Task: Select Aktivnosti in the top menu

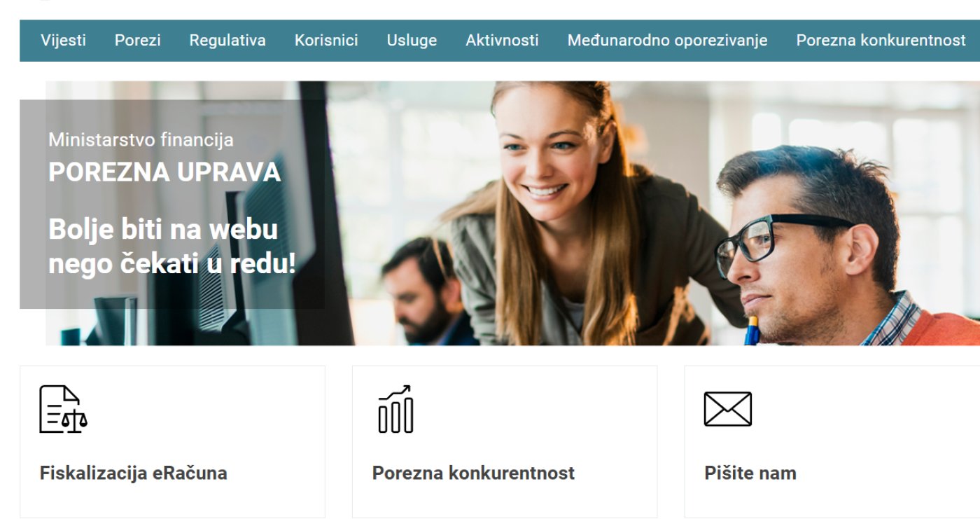Action: coord(502,41)
